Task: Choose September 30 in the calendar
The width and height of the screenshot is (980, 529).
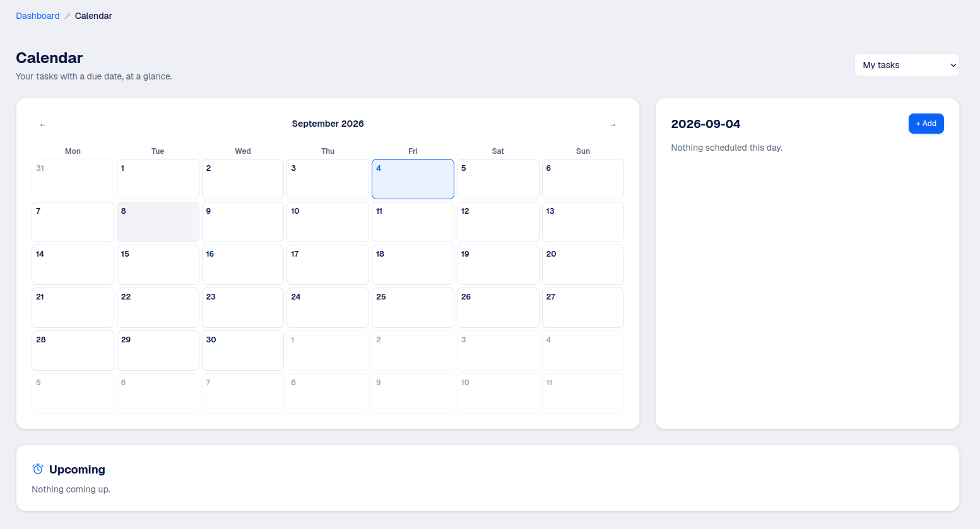Action: pyautogui.click(x=243, y=351)
